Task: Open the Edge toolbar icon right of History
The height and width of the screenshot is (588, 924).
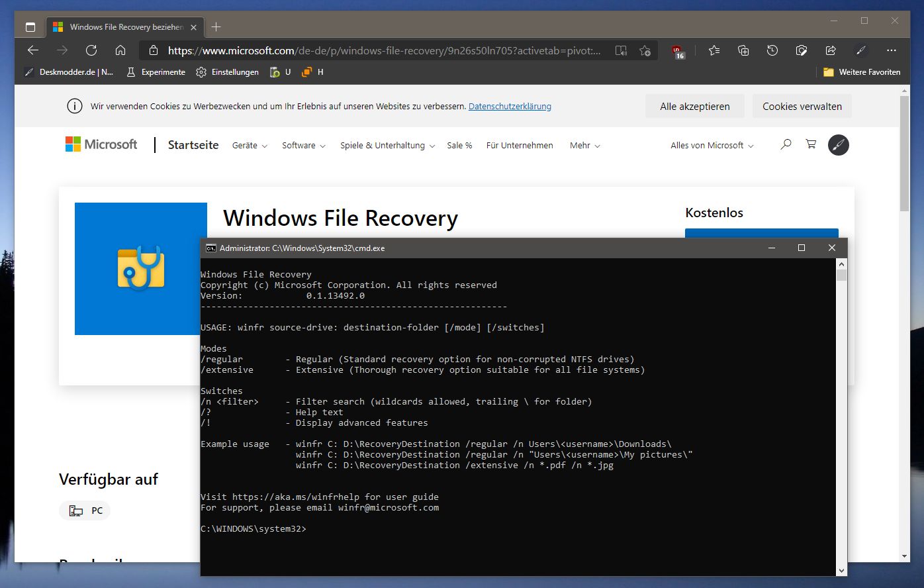Action: pos(802,50)
